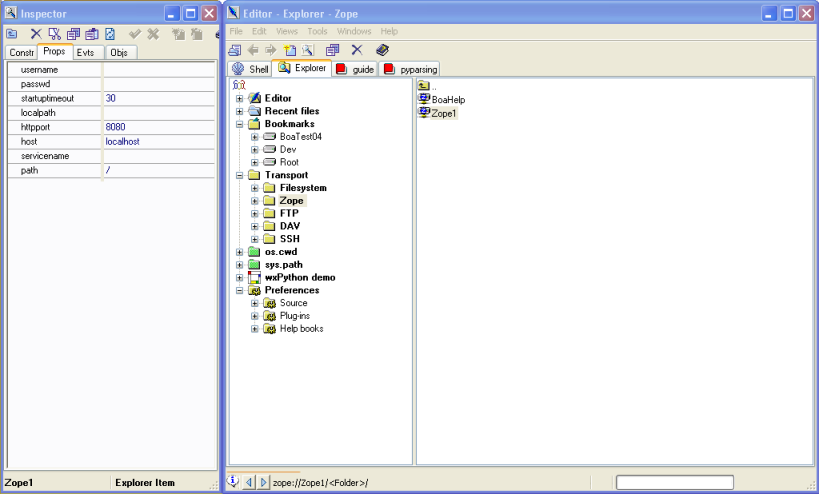Open the pyparsing tab
Viewport: 819px width, 494px height.
[x=410, y=69]
